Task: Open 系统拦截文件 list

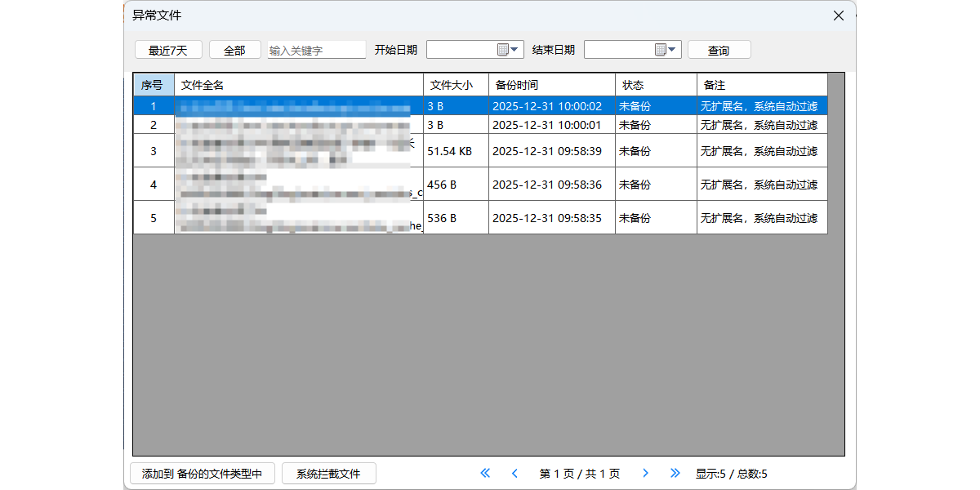Action: (x=328, y=474)
